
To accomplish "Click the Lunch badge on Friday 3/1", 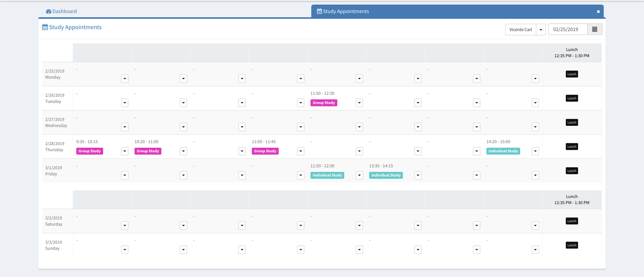I will (x=572, y=171).
